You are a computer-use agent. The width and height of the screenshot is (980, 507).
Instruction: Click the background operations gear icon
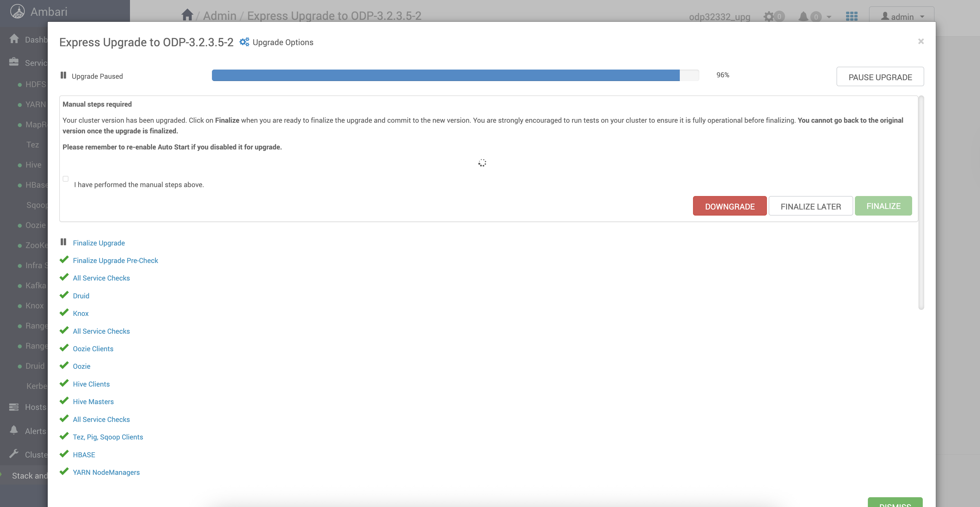768,16
